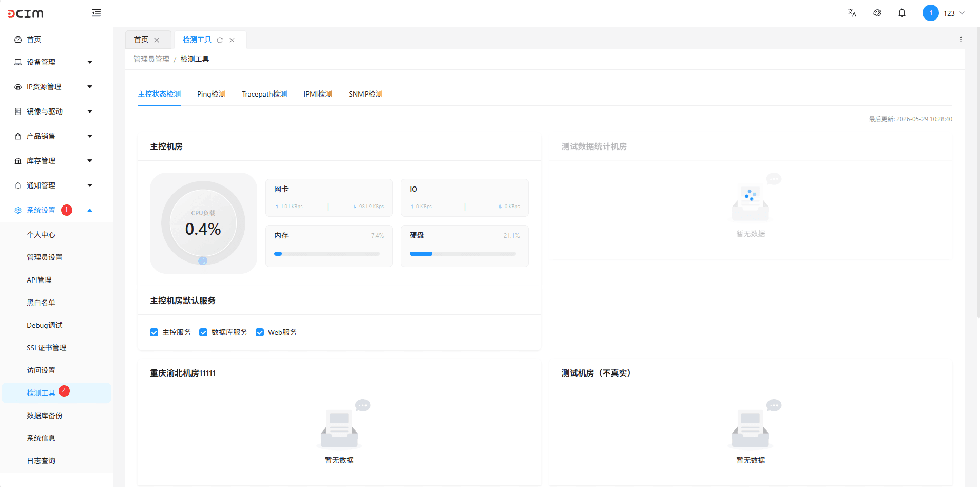980x487 pixels.
Task: Click the 硬盘 usage progress bar
Action: click(x=463, y=254)
